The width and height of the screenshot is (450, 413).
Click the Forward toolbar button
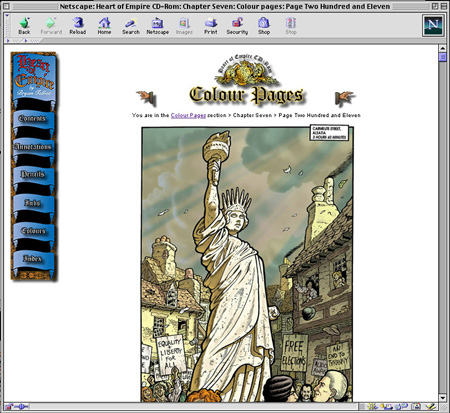pyautogui.click(x=51, y=26)
